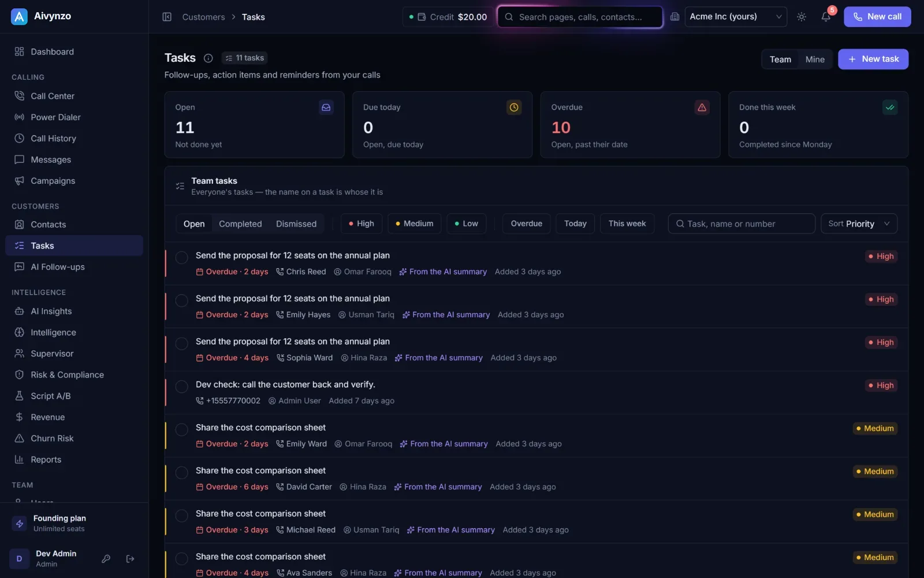
Task: Show the Open tasks tab
Action: tap(194, 224)
